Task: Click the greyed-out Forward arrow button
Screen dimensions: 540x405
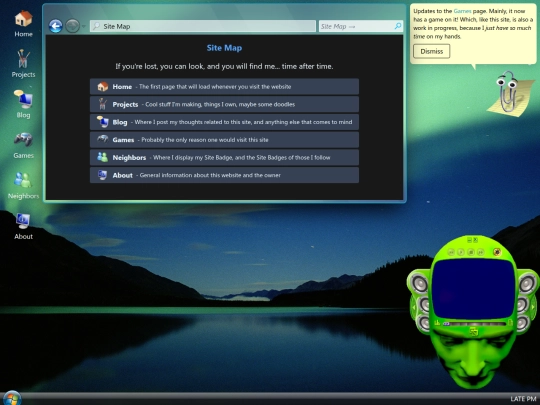Action: [x=72, y=26]
